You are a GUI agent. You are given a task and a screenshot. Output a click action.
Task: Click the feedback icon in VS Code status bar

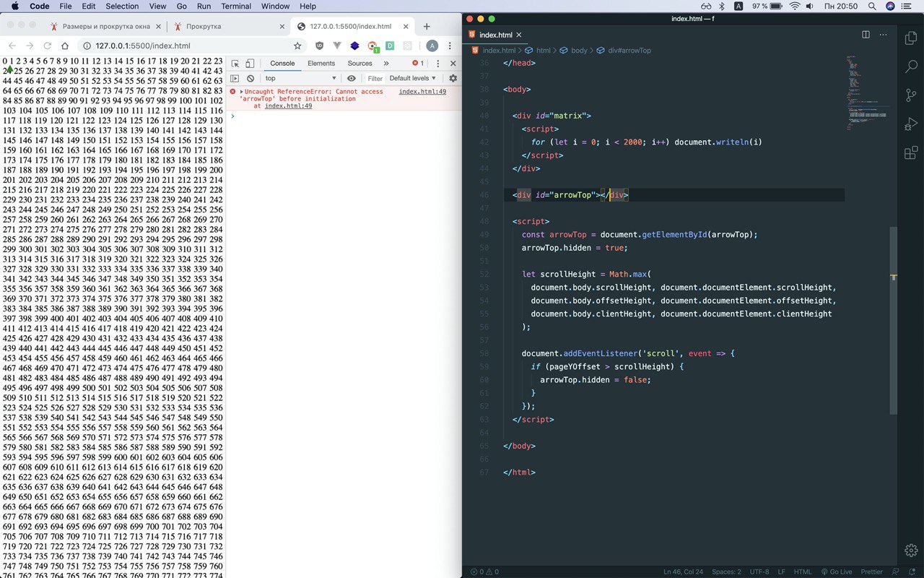pyautogui.click(x=895, y=572)
